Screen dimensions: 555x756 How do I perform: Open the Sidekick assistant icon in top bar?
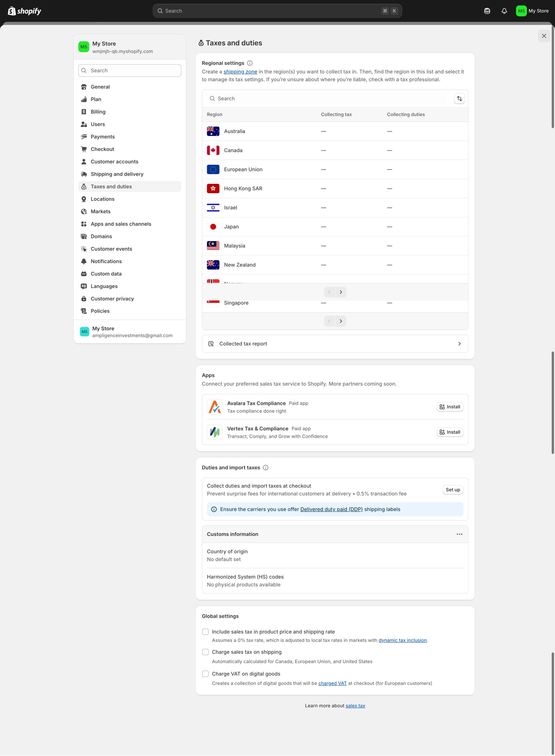(x=487, y=11)
